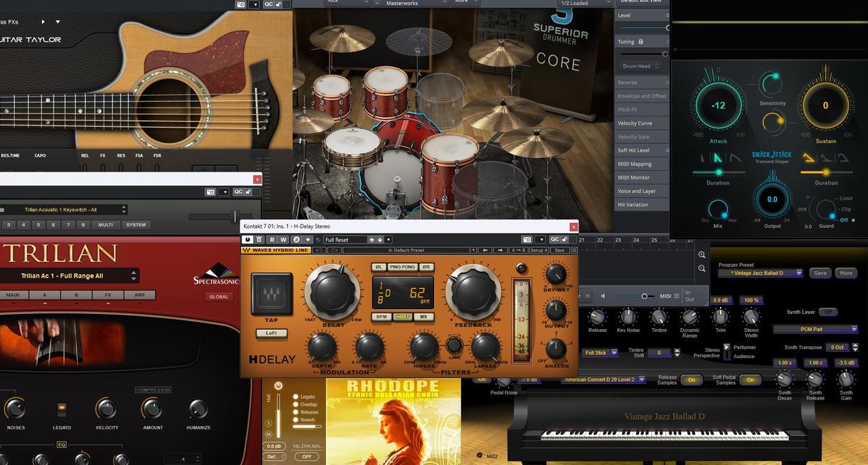868x465 pixels.
Task: Enable Write automation (W) in H-Delay toolbar
Action: (283, 240)
